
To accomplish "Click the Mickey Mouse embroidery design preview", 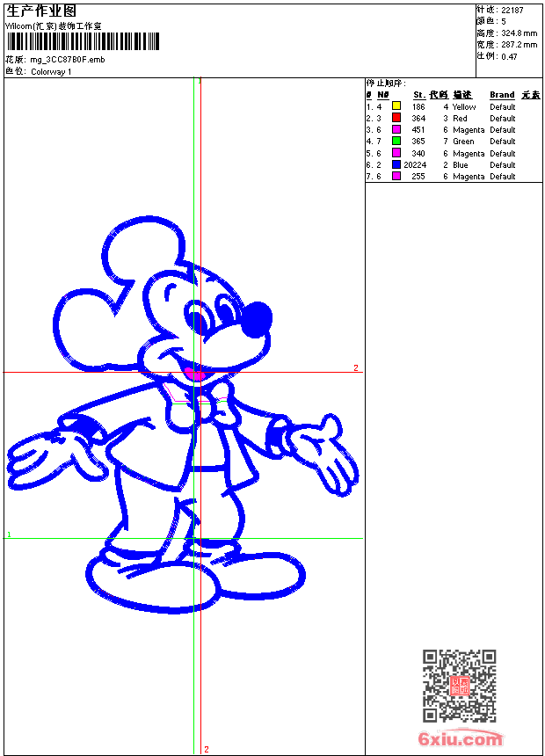I will tap(182, 415).
